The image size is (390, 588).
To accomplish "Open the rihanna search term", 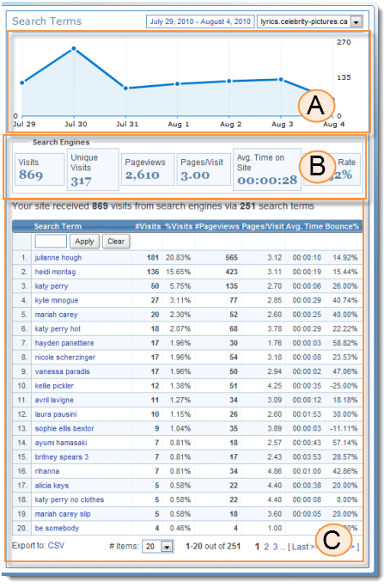I will point(47,471).
